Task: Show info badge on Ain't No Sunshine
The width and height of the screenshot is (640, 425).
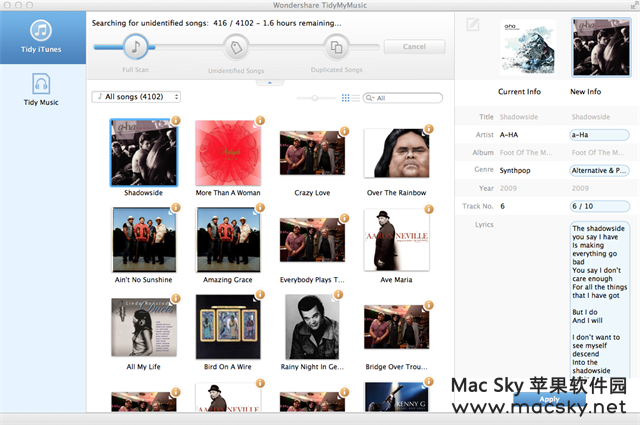Action: pos(176,207)
